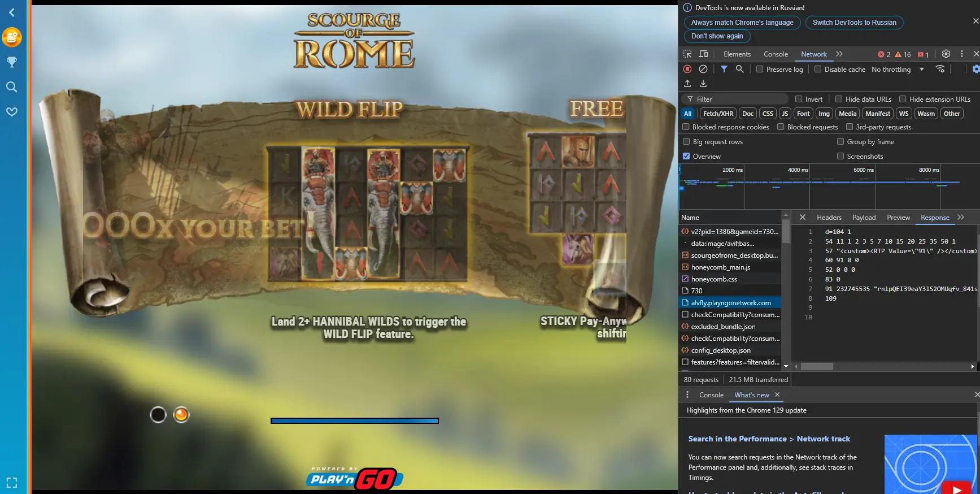Check Hide data URLs
The width and height of the screenshot is (980, 494).
coord(839,99)
